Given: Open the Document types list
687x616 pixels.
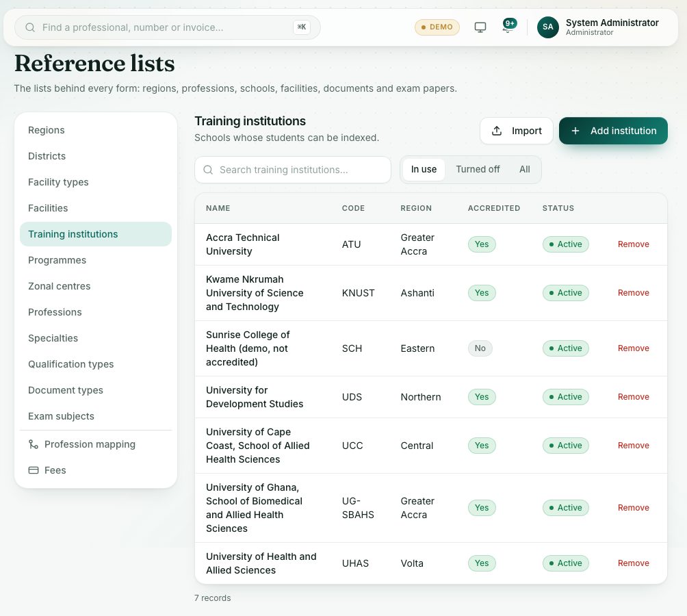Looking at the screenshot, I should [x=96, y=390].
